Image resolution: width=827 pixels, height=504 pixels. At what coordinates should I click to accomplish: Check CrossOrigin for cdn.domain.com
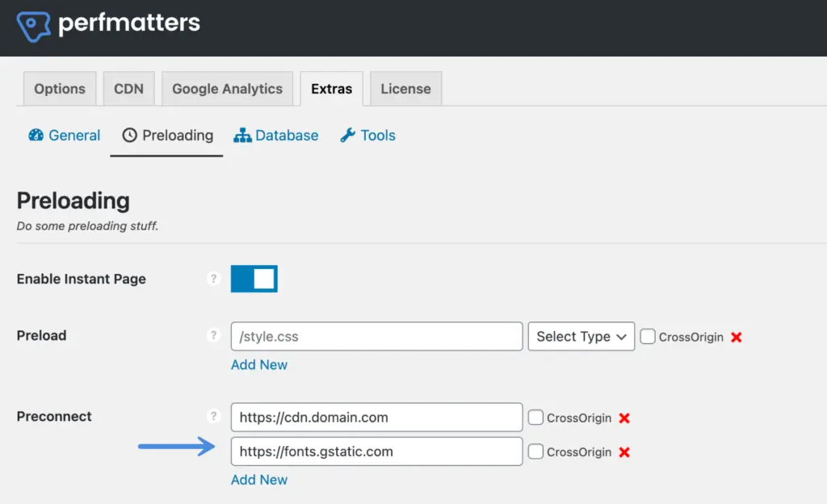tap(536, 418)
